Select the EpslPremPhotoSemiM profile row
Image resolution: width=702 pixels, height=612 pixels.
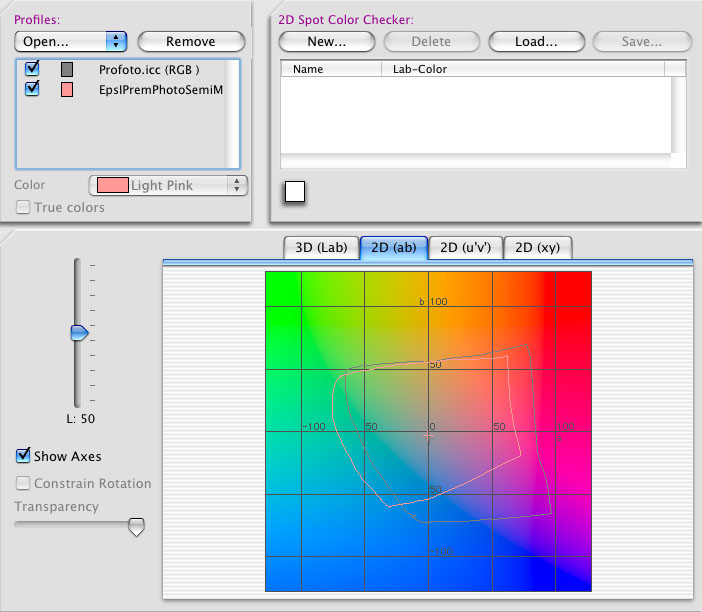click(x=121, y=90)
